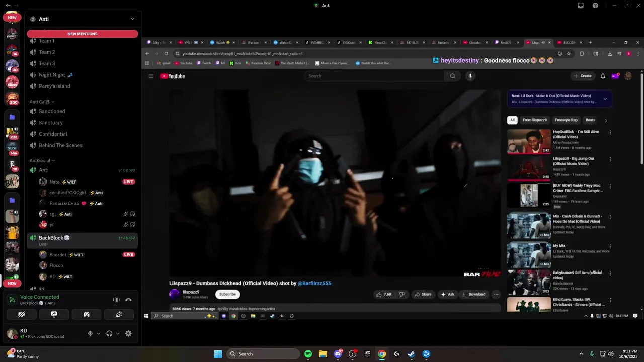This screenshot has height=362, width=644.
Task: Click the YouTube search magnifier button
Action: pyautogui.click(x=452, y=76)
